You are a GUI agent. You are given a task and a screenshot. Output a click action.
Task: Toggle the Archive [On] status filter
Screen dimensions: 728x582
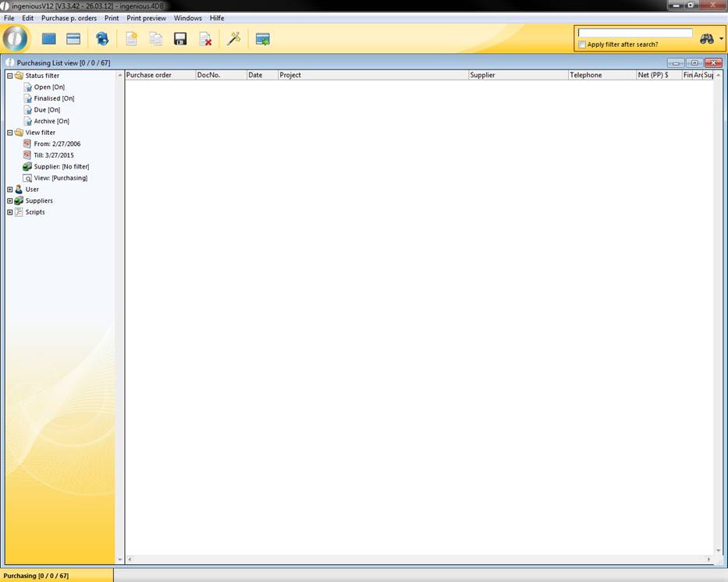(x=51, y=121)
